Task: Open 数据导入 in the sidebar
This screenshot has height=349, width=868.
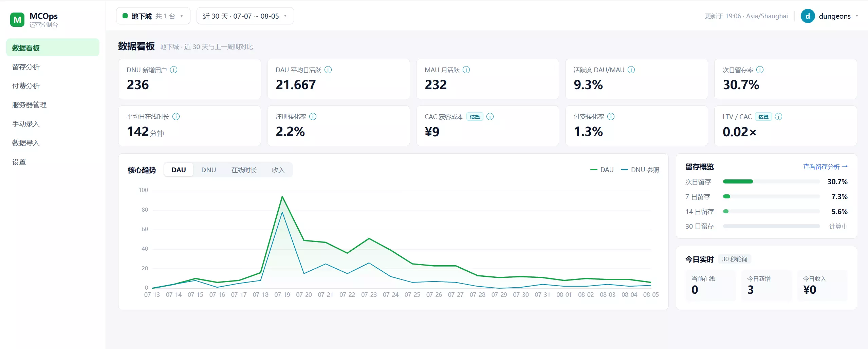Action: pyautogui.click(x=53, y=142)
